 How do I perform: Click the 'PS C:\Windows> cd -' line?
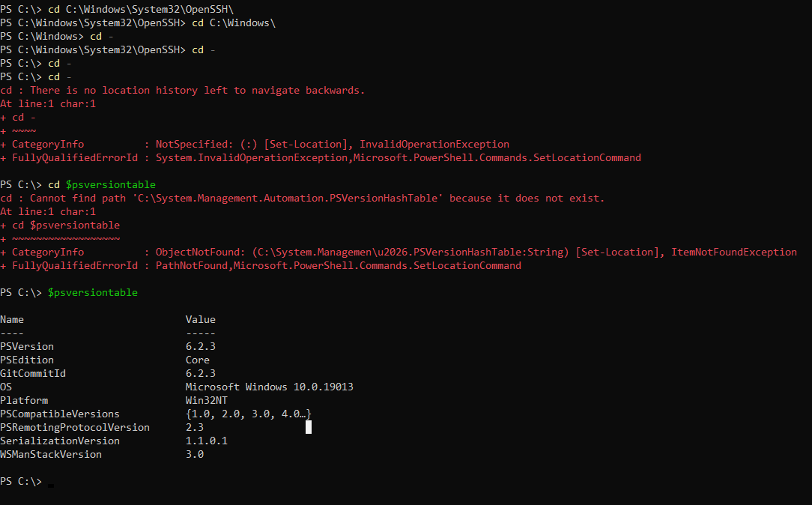[57, 36]
